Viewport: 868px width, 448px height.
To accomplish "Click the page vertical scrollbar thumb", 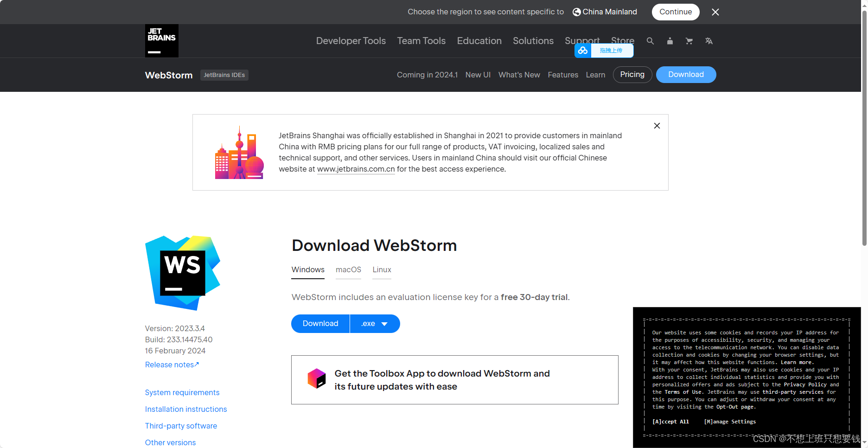I will [x=864, y=128].
